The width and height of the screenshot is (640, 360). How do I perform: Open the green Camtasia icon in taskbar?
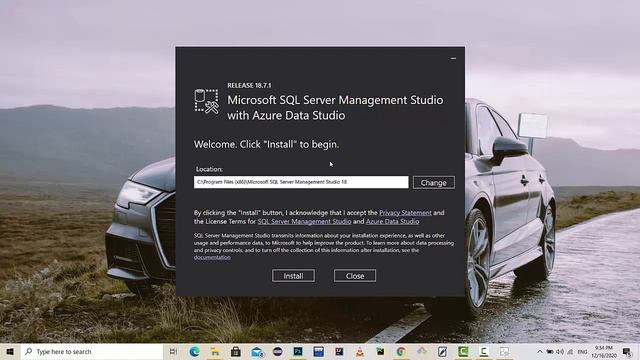click(x=463, y=351)
